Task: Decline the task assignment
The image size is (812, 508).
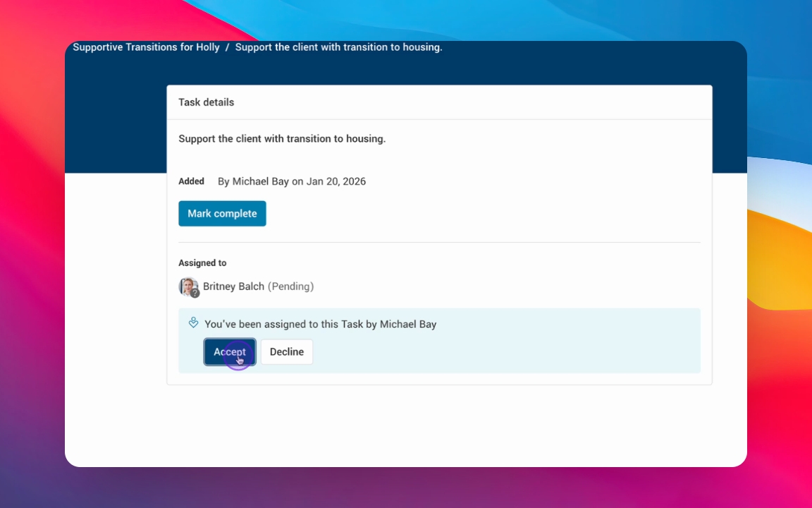Action: [287, 352]
